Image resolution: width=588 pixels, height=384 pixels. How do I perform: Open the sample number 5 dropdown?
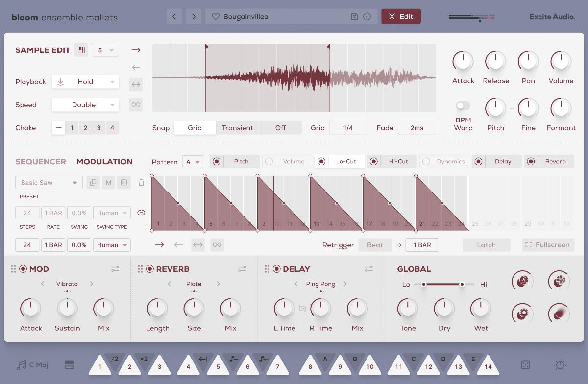[105, 50]
